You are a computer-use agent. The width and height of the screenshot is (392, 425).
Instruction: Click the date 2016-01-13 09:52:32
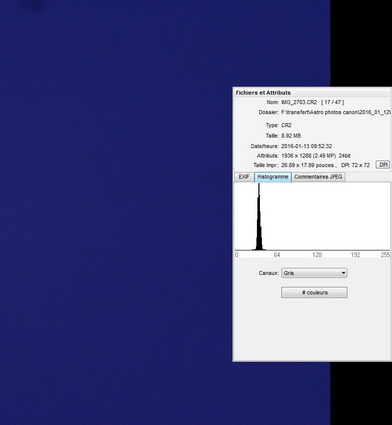coord(307,146)
